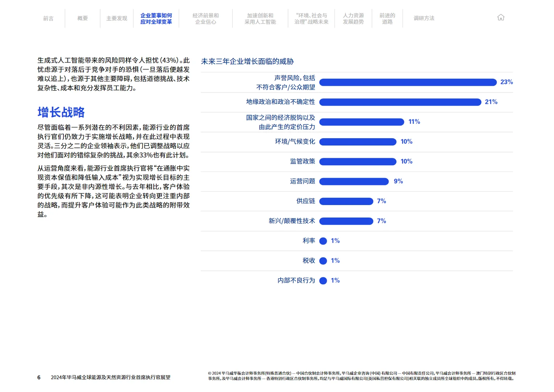Click the home icon in the navigation bar
This screenshot has width=554, height=392.
[501, 17]
